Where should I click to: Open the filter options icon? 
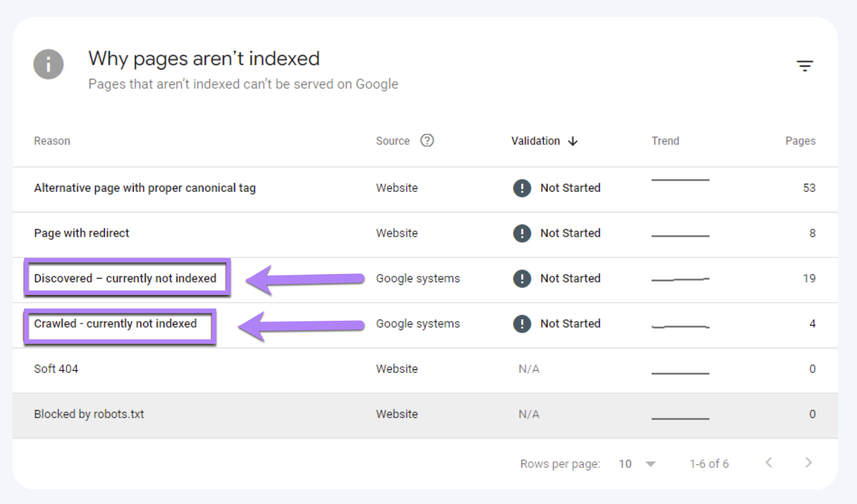(x=806, y=65)
